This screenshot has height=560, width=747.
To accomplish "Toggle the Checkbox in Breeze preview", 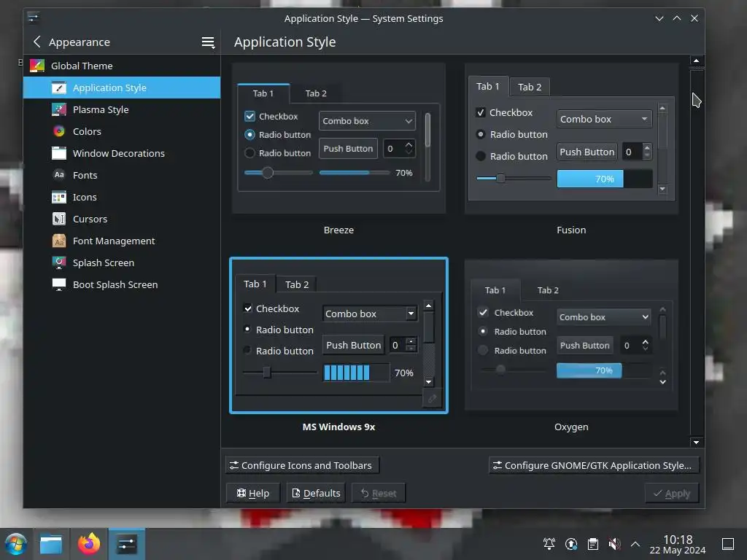I will tap(250, 116).
